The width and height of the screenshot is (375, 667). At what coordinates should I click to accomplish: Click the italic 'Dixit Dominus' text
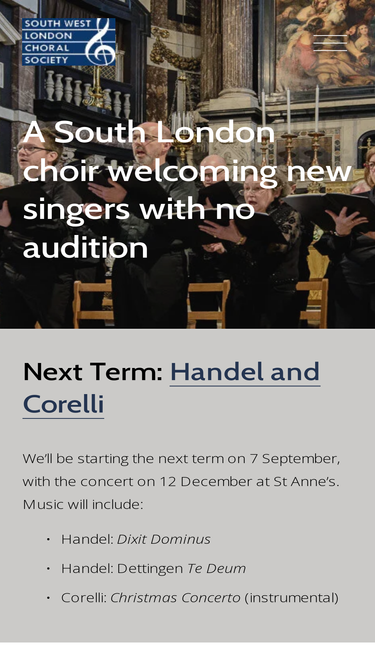pos(164,539)
